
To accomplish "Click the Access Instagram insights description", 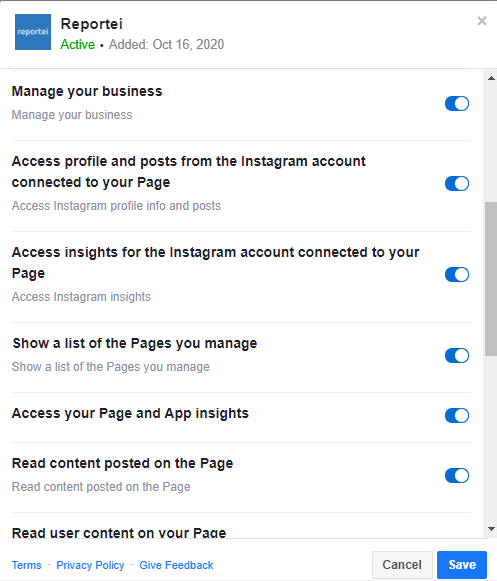I will (x=81, y=297).
